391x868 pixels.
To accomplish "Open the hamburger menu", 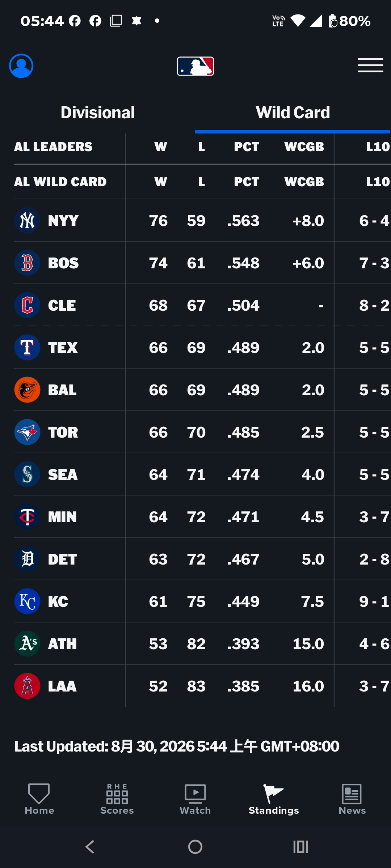I will (370, 65).
